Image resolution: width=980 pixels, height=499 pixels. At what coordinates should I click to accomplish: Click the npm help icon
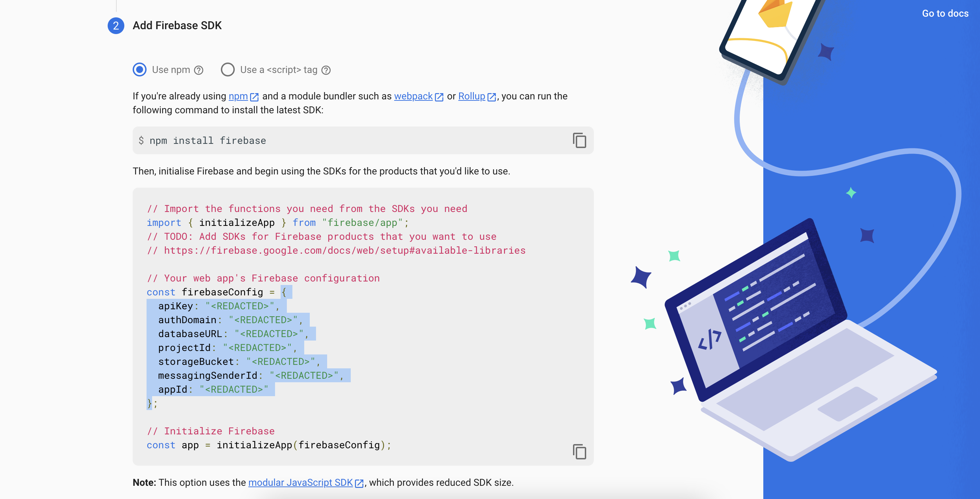point(199,70)
